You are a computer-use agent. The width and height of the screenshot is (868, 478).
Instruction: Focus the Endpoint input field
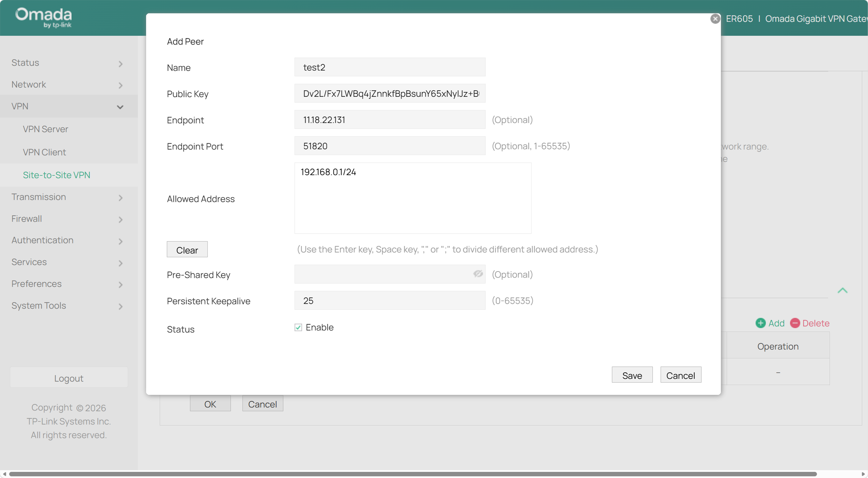click(x=390, y=120)
